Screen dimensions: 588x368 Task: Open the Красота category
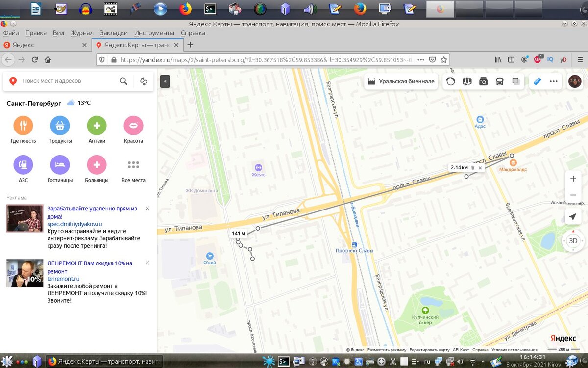coord(133,130)
